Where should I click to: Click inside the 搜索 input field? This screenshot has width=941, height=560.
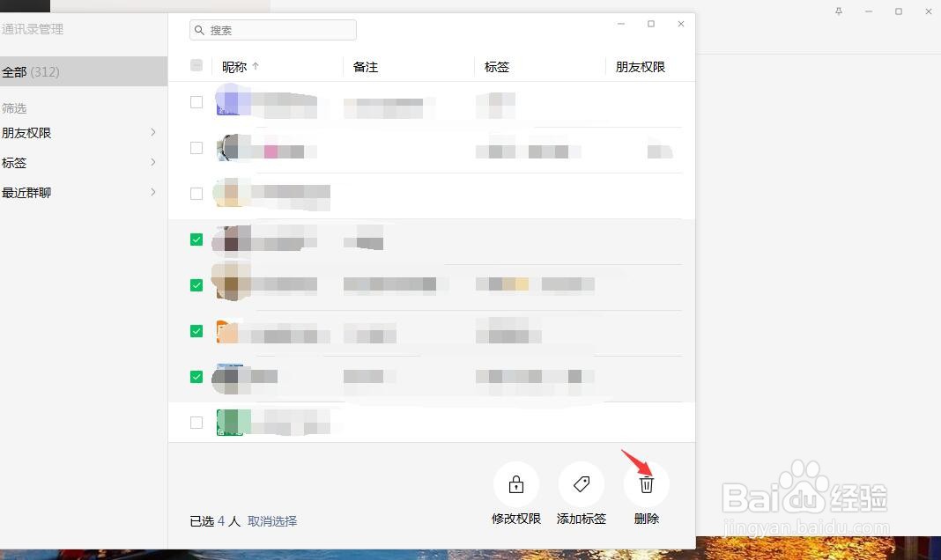pos(273,29)
